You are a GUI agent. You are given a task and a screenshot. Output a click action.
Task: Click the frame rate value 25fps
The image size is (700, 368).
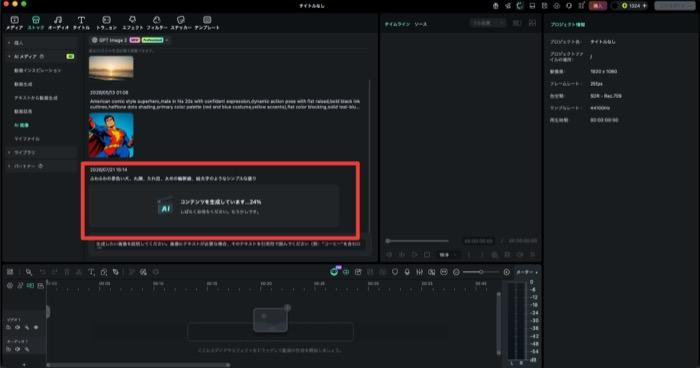point(596,84)
